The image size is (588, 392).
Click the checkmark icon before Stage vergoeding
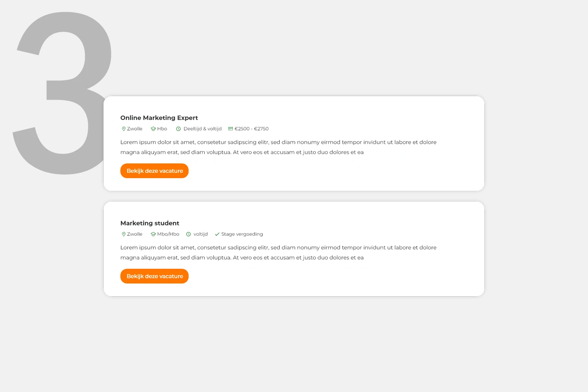coord(217,234)
